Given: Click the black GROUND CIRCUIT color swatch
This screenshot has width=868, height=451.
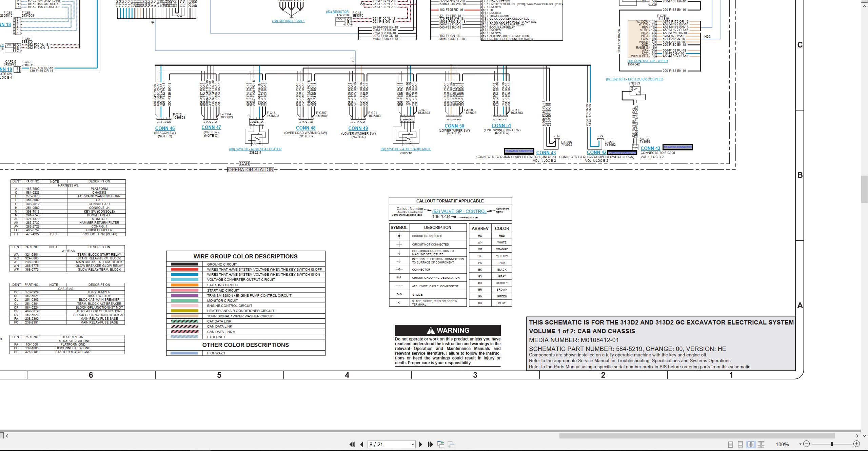Looking at the screenshot, I should (184, 264).
